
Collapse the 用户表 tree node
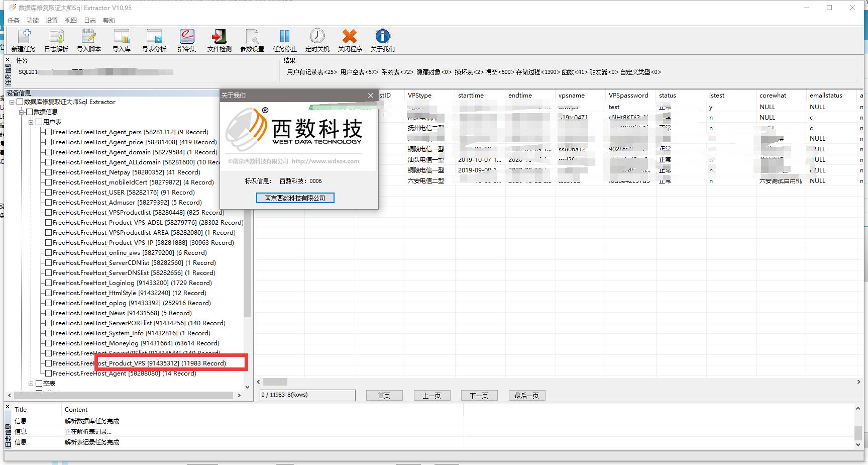(31, 122)
